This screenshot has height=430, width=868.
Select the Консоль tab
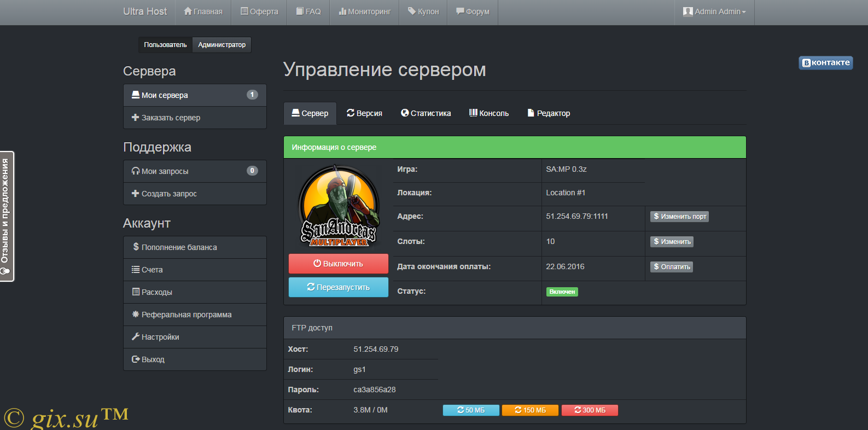[489, 113]
